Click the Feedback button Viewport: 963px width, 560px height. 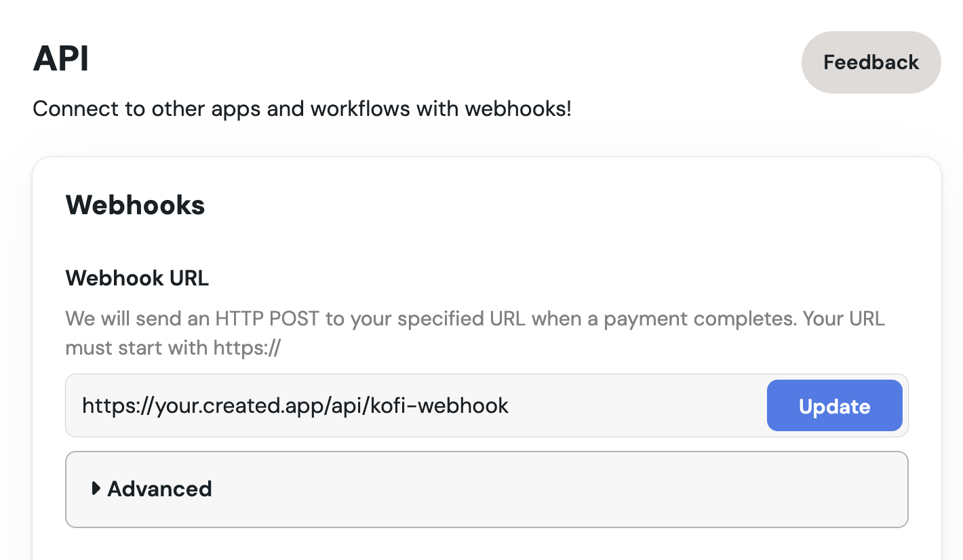[871, 62]
